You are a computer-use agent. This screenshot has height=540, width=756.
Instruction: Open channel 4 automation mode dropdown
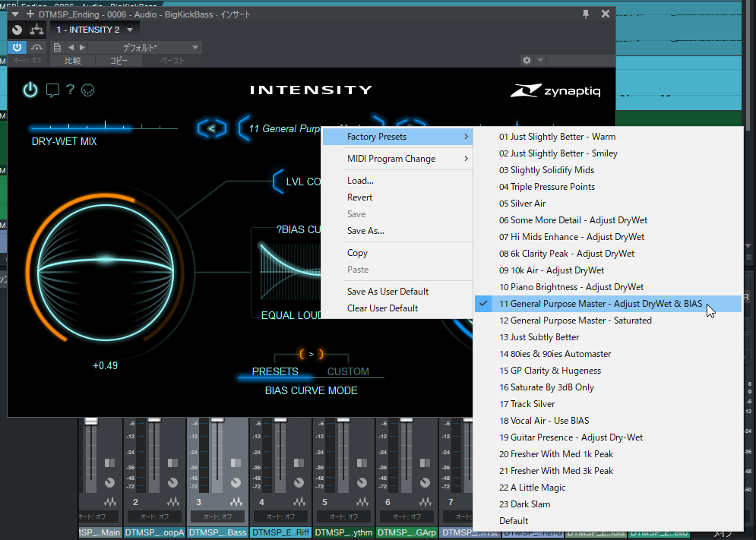(281, 517)
